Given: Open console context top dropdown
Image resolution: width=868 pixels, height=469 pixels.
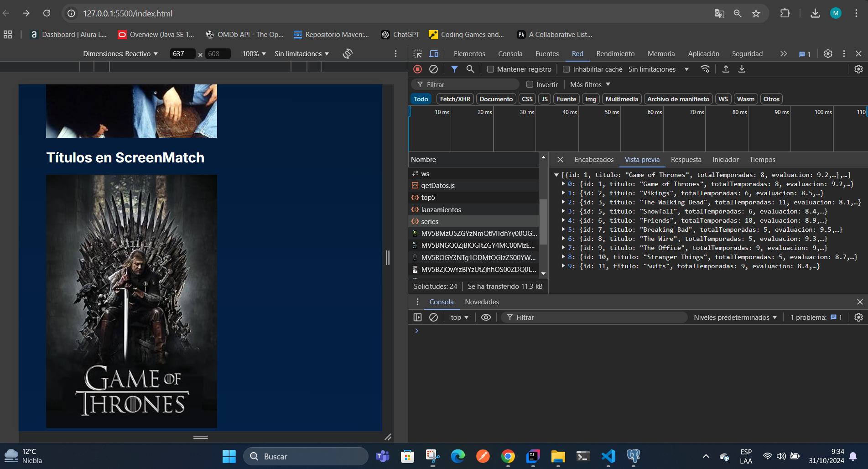Looking at the screenshot, I should (459, 317).
